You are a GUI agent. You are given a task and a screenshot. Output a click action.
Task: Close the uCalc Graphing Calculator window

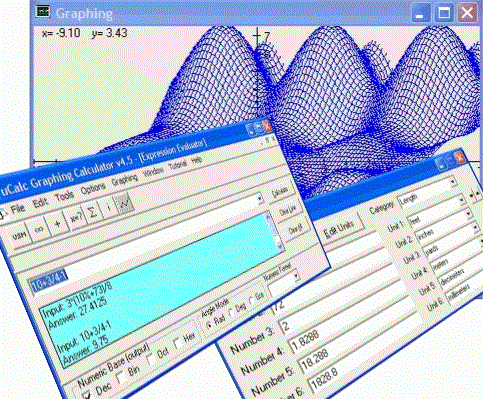tap(267, 126)
